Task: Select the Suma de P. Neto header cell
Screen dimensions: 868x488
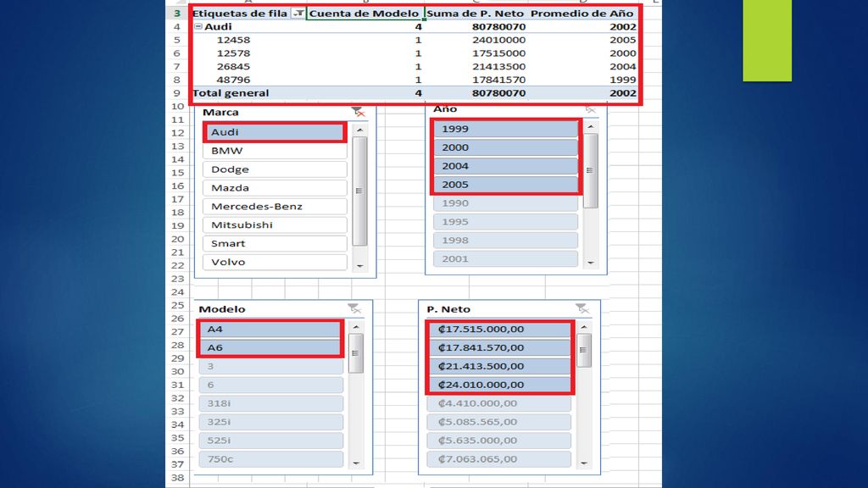Action: pos(476,14)
